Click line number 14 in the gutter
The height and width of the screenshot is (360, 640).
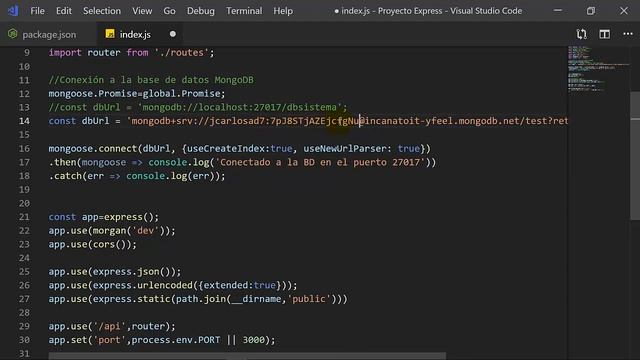click(x=24, y=121)
